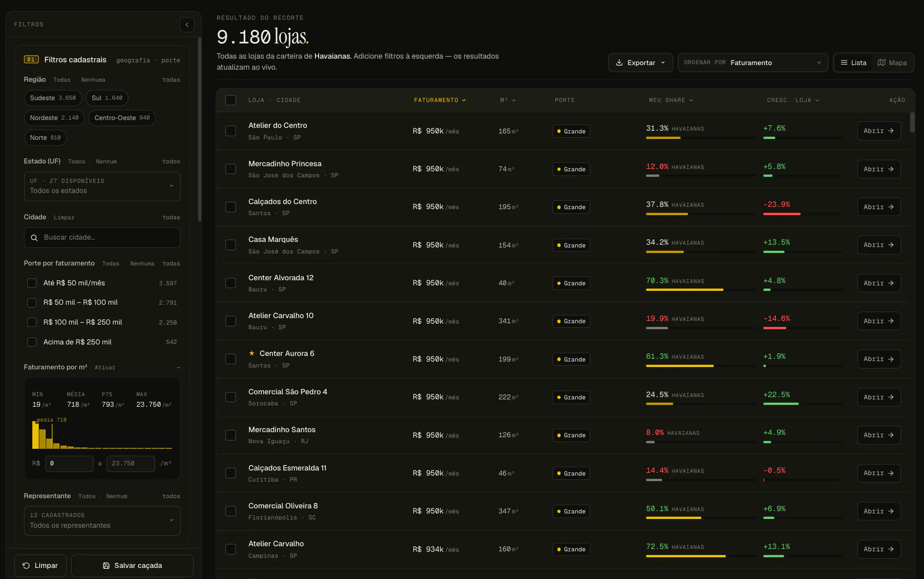
Task: Select the Atelier do Centro row checkbox
Action: coord(230,131)
